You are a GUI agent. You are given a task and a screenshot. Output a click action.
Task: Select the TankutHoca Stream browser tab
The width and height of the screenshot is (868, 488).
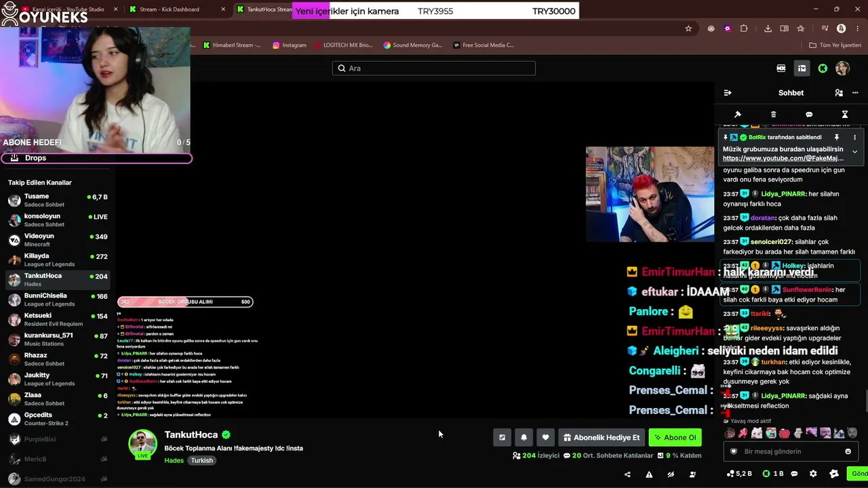click(x=264, y=9)
